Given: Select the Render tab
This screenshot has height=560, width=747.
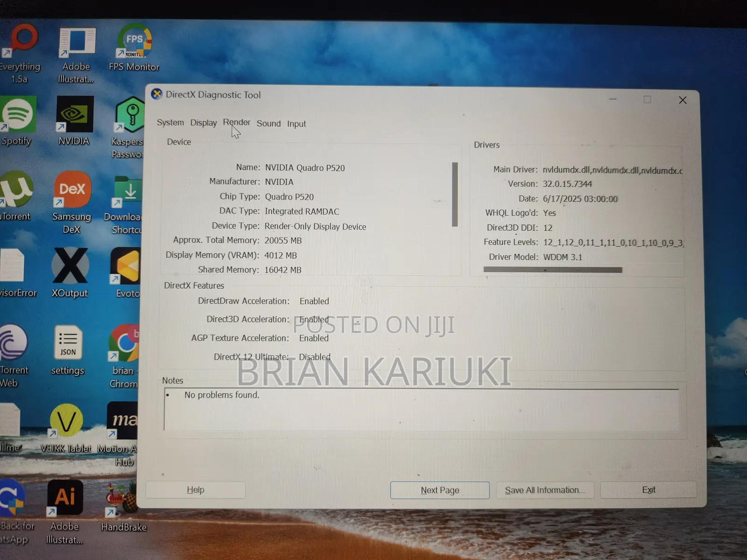Looking at the screenshot, I should click(x=237, y=122).
